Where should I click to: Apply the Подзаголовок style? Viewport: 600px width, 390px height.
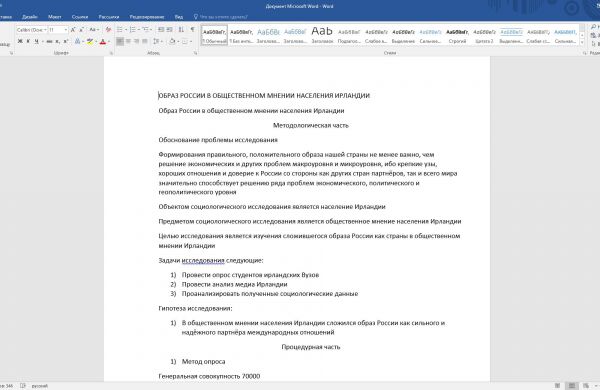pyautogui.click(x=349, y=36)
